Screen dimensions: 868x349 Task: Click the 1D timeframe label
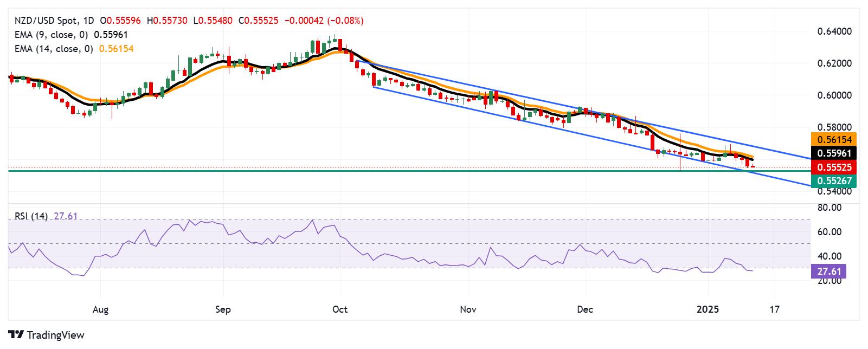tap(90, 21)
